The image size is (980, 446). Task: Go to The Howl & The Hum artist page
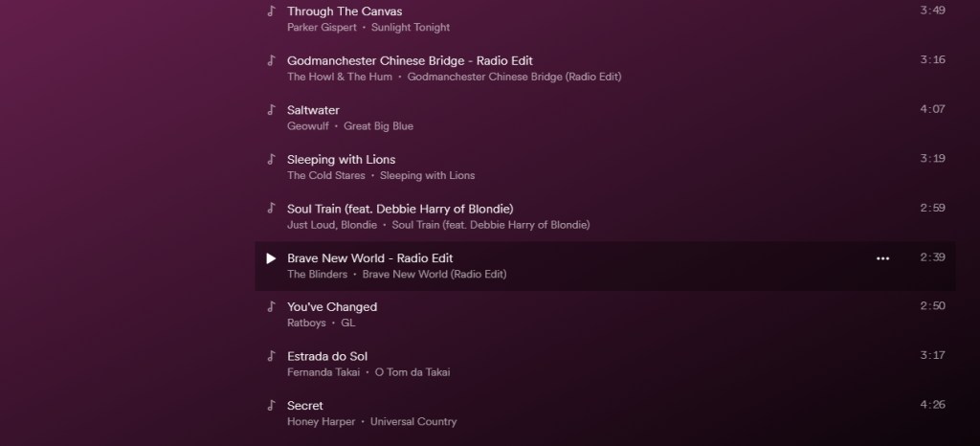[x=340, y=77]
